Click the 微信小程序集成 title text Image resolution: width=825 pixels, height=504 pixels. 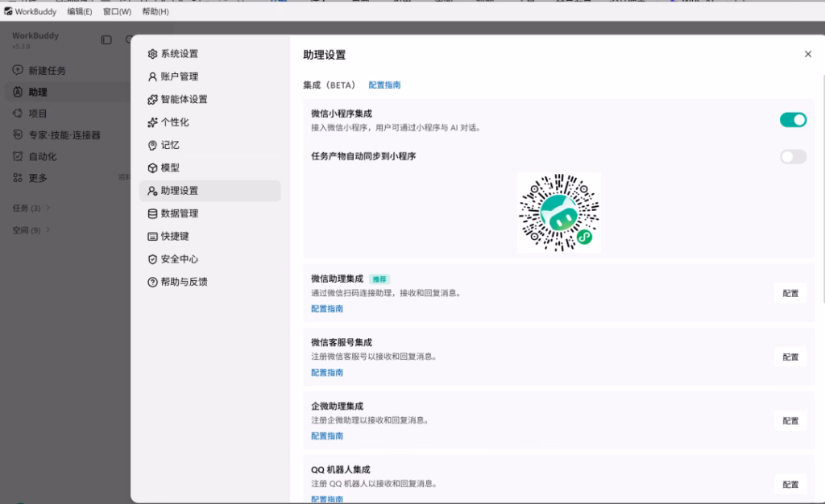[342, 114]
